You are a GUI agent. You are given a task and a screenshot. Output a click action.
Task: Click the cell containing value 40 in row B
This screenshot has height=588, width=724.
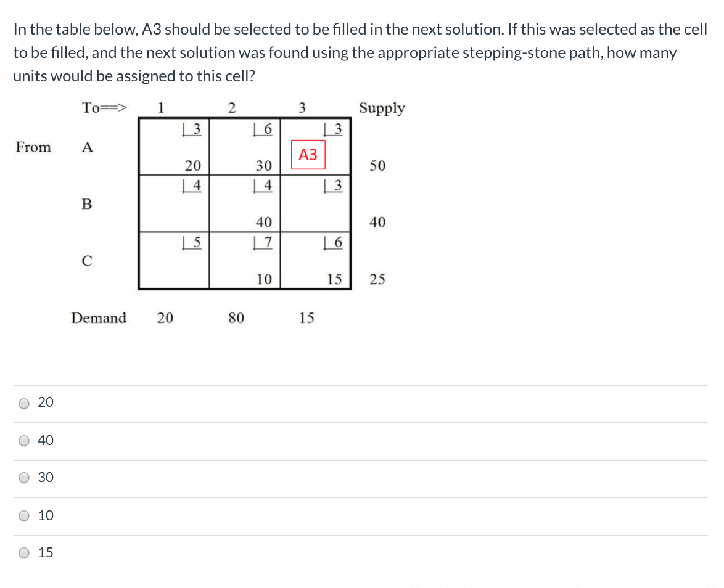[x=263, y=223]
